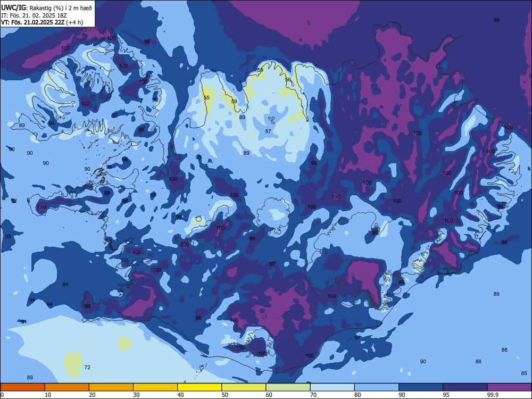
Task: Click the '20' label on the color scale
Action: (92, 395)
